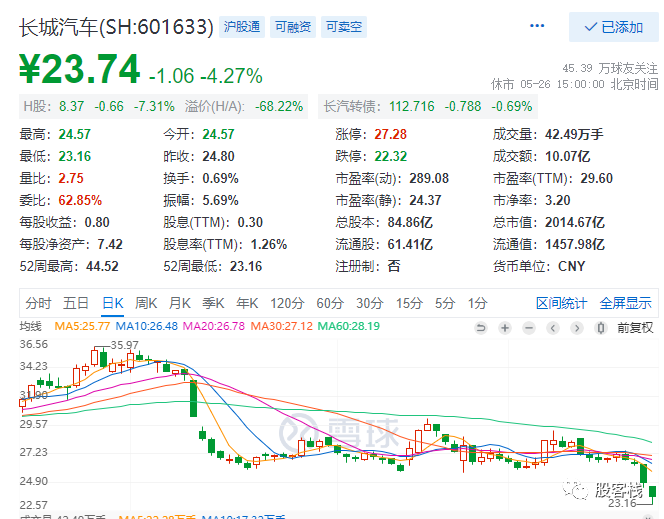
Task: Click the current price ¥23.74
Action: (80, 69)
